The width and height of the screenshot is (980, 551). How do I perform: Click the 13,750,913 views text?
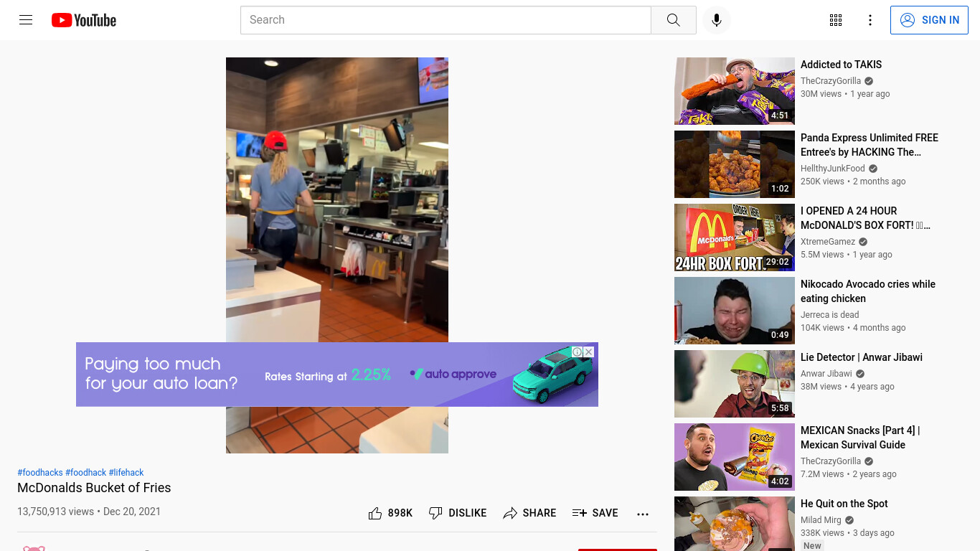coord(55,512)
